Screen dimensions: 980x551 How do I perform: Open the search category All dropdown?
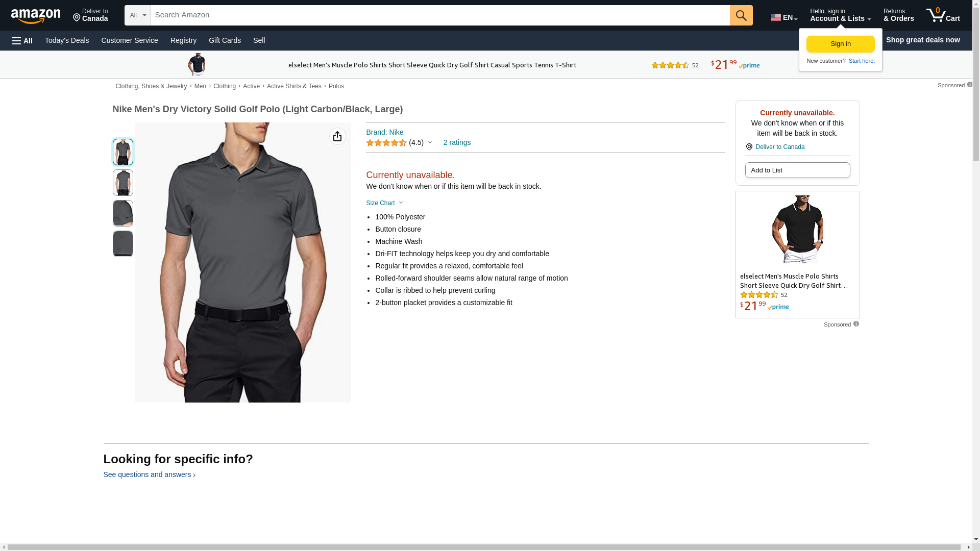pos(137,15)
